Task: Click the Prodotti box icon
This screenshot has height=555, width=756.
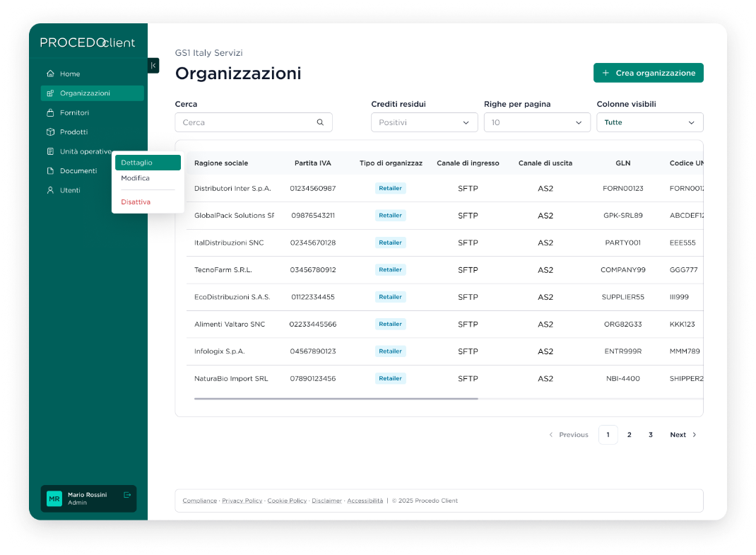Action: (50, 132)
